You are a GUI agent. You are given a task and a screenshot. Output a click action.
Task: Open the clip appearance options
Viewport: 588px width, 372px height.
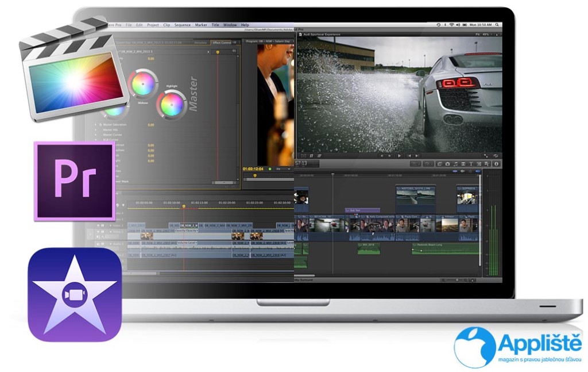pyautogui.click(x=473, y=280)
